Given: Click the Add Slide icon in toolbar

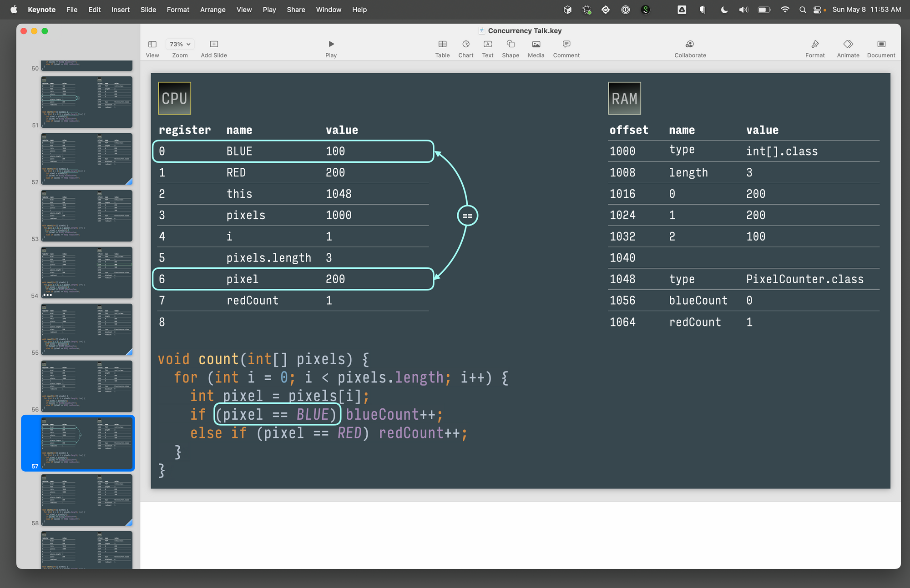Looking at the screenshot, I should (x=213, y=43).
